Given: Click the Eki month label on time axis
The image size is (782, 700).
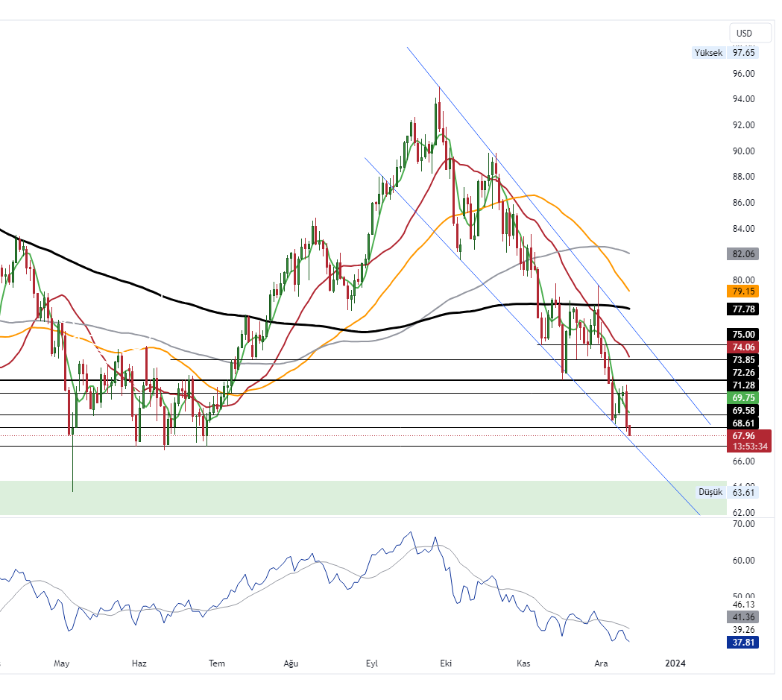Looking at the screenshot, I should click(x=447, y=663).
